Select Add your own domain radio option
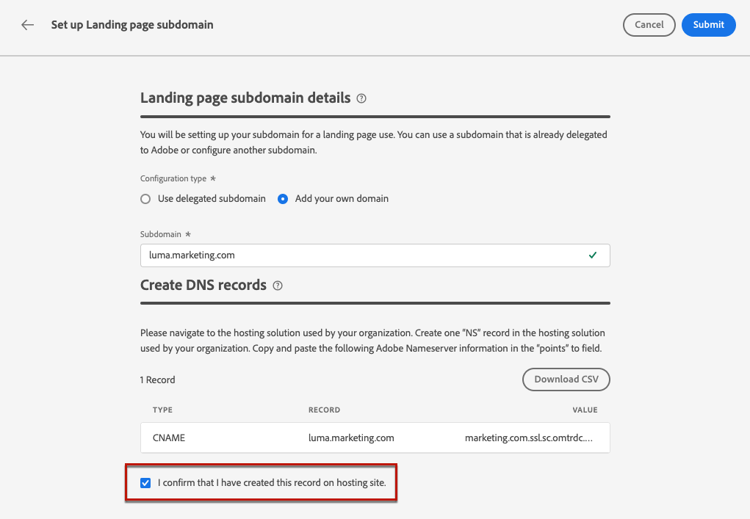Screen dimensions: 750x519 [283, 199]
